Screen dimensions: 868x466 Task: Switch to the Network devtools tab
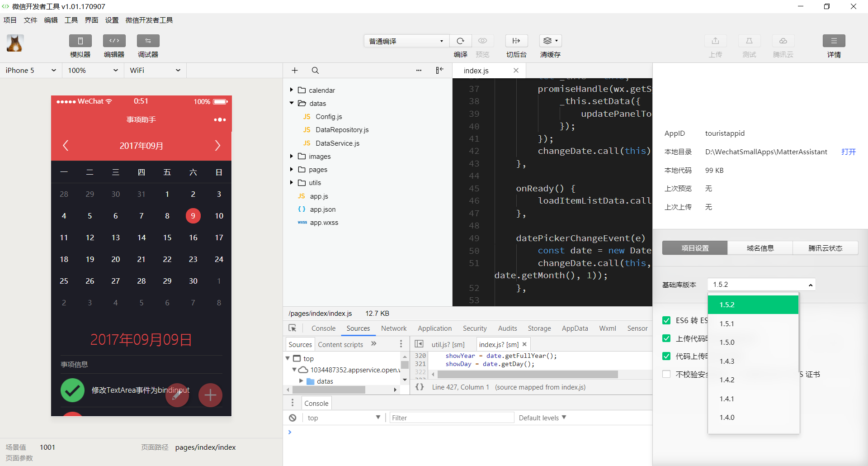(x=394, y=328)
